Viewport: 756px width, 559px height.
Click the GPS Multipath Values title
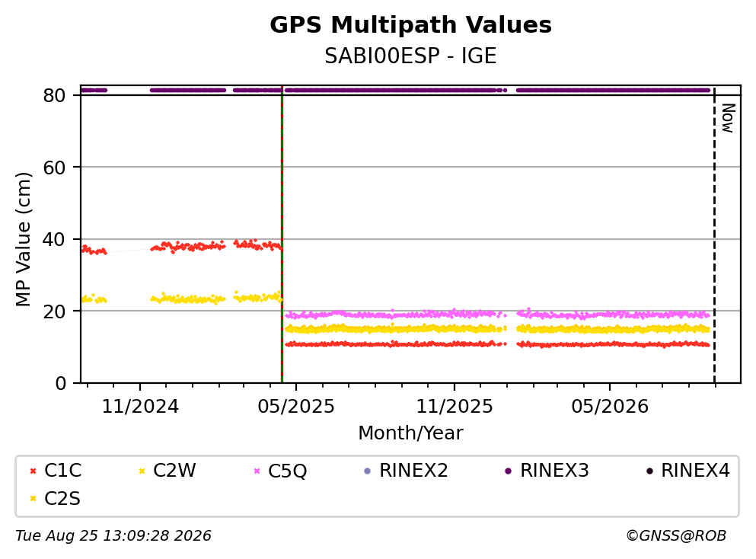pyautogui.click(x=411, y=24)
